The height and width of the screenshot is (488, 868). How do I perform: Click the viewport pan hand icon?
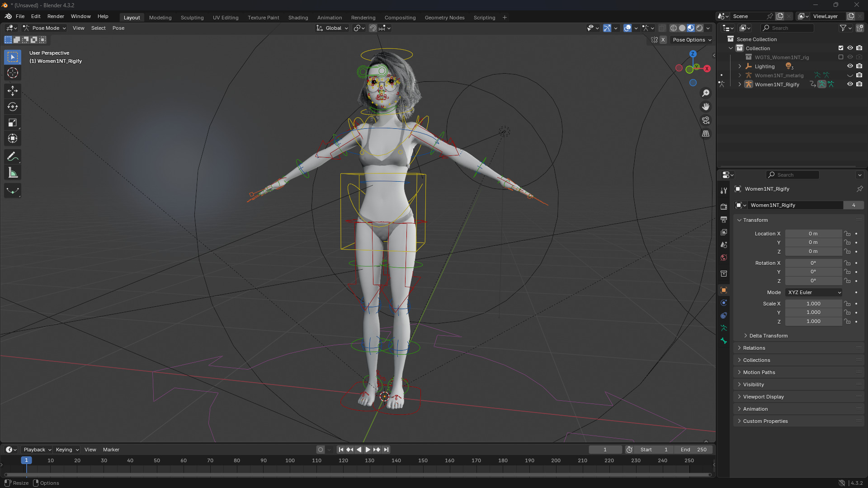point(706,107)
